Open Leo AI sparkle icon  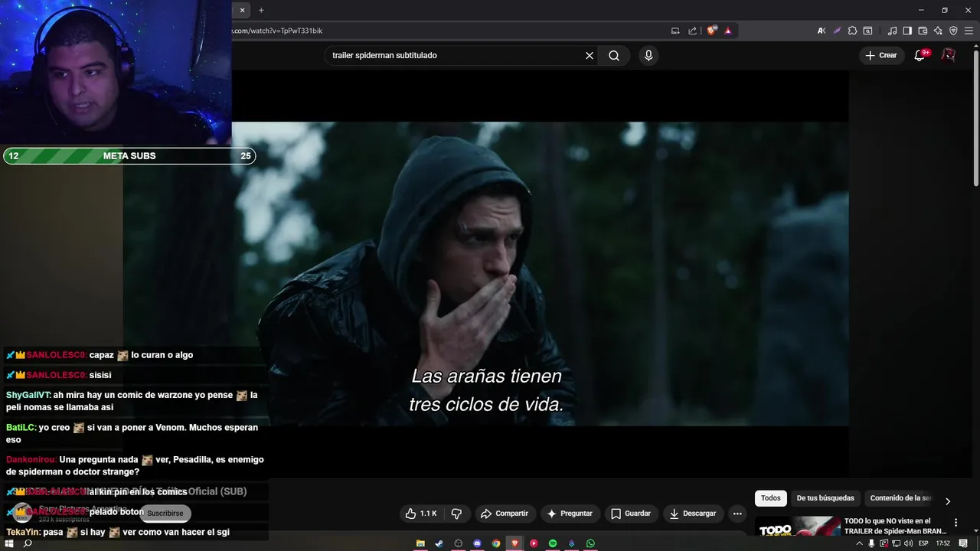pyautogui.click(x=938, y=31)
